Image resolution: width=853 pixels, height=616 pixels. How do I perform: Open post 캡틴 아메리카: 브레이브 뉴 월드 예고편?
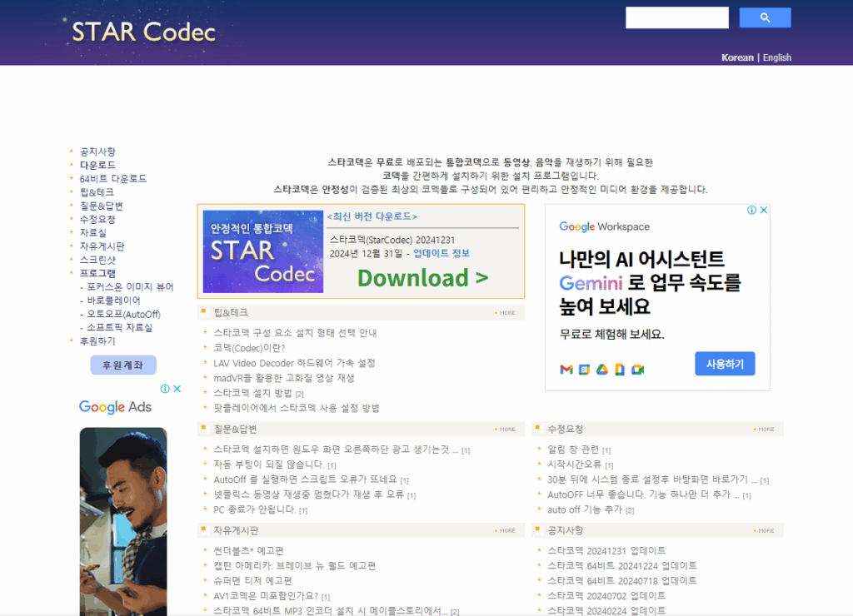[x=294, y=566]
